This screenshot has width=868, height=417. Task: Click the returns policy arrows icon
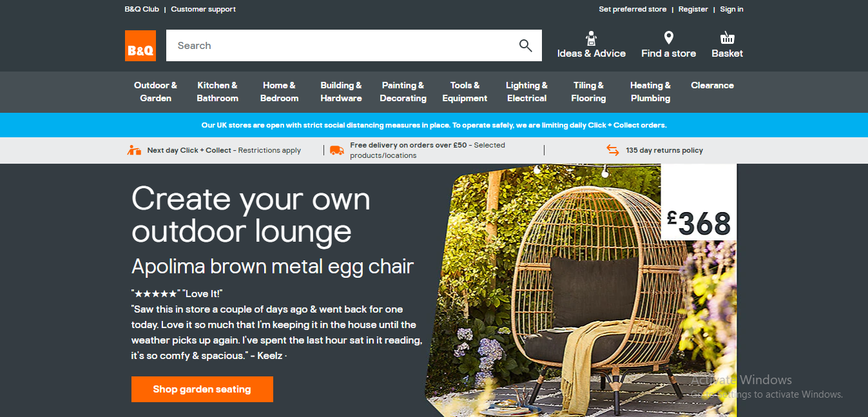pyautogui.click(x=612, y=150)
